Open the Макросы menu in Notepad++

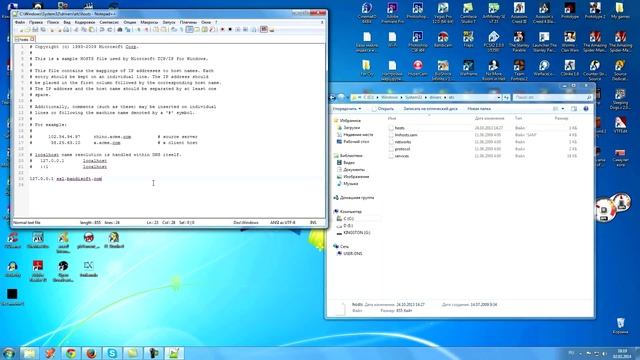click(x=149, y=22)
